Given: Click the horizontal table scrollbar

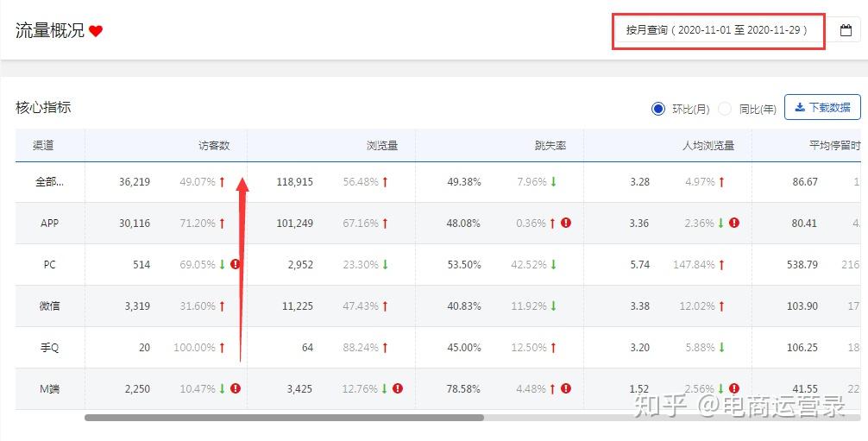Looking at the screenshot, I should click(x=284, y=417).
